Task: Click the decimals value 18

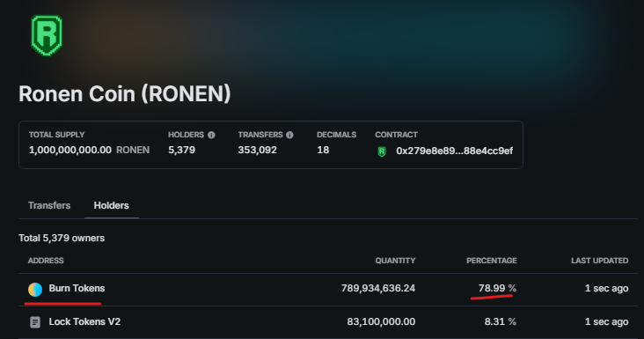Action: (x=323, y=150)
